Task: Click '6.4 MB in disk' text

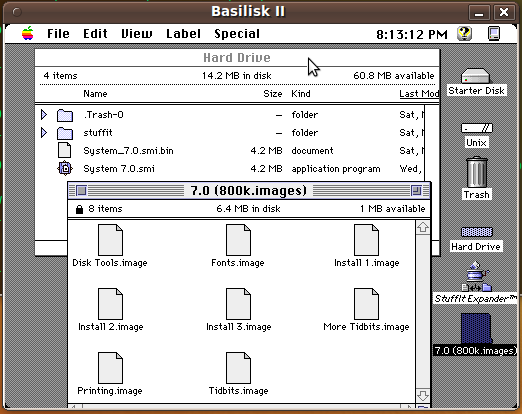Action: 248,209
